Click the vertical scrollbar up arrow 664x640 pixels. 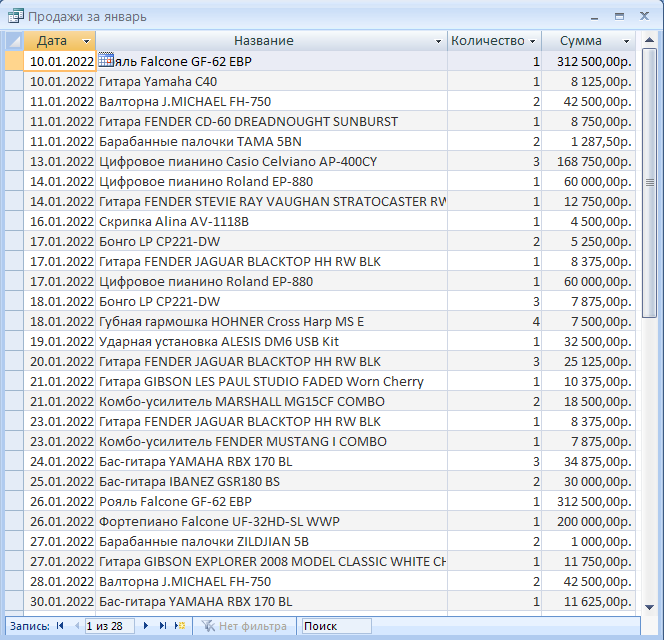(x=650, y=40)
